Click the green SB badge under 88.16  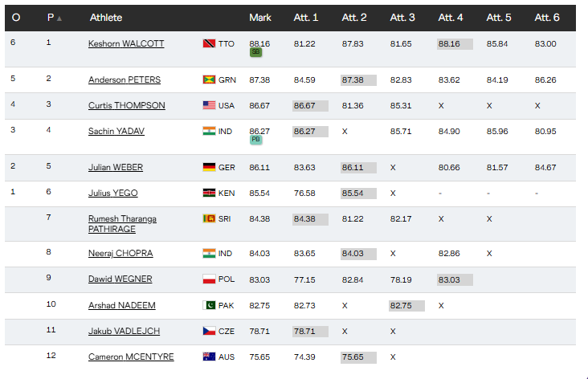[256, 52]
